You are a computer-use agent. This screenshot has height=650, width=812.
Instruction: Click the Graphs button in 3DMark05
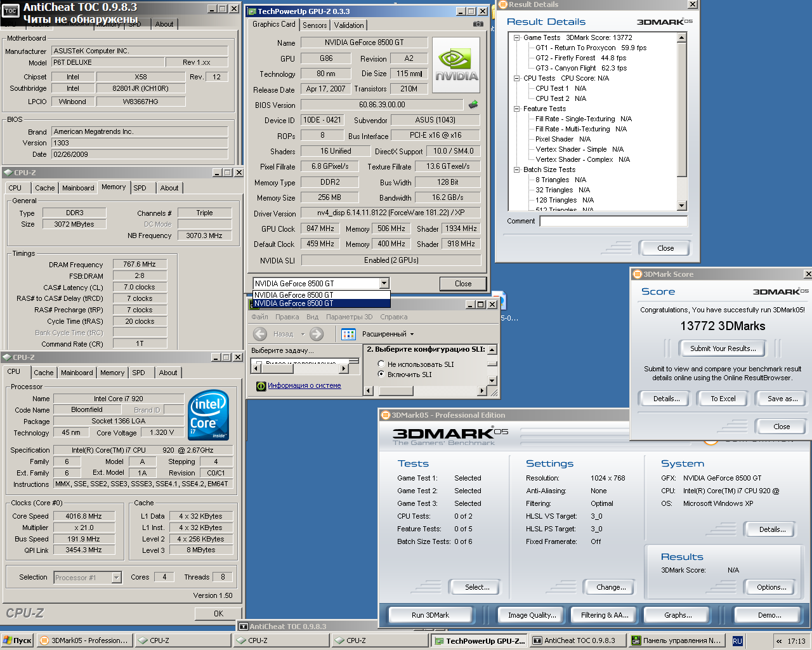(x=678, y=615)
